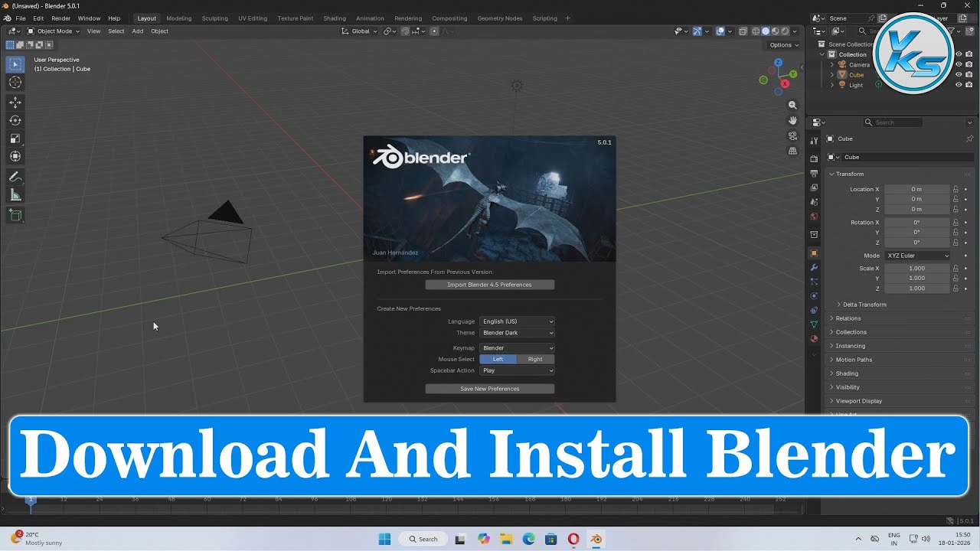Open the Object Constraints tab icon
The image size is (980, 551).
tap(814, 310)
